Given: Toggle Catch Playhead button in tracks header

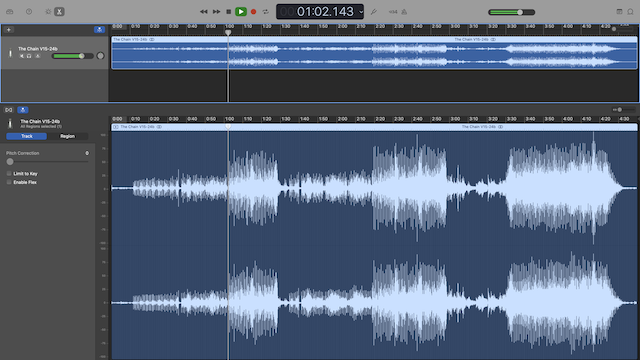Looking at the screenshot, I should [99, 29].
